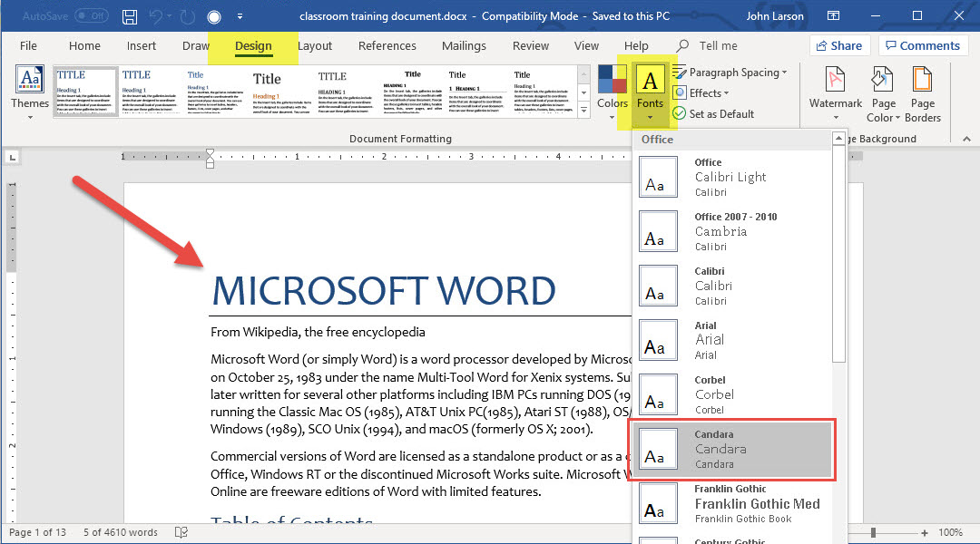Open the Comments button

click(x=922, y=46)
